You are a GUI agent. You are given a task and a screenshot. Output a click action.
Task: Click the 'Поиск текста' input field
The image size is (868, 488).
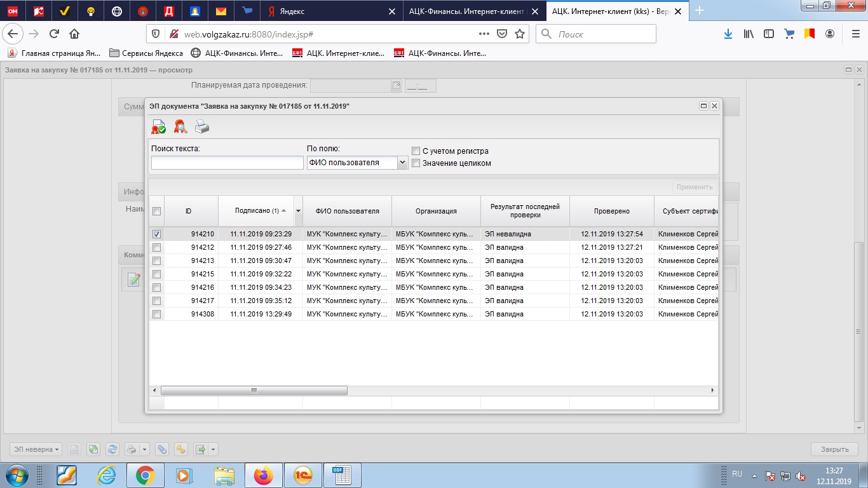[x=227, y=163]
